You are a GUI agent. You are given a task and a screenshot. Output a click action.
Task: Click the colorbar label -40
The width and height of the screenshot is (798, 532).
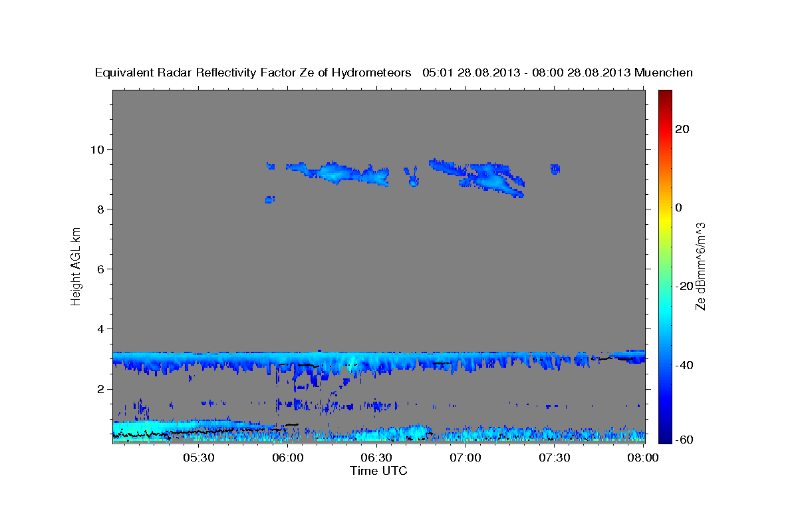[x=684, y=364]
